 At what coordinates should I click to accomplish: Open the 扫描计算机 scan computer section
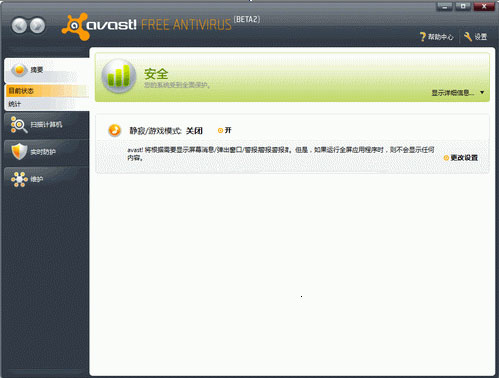47,125
